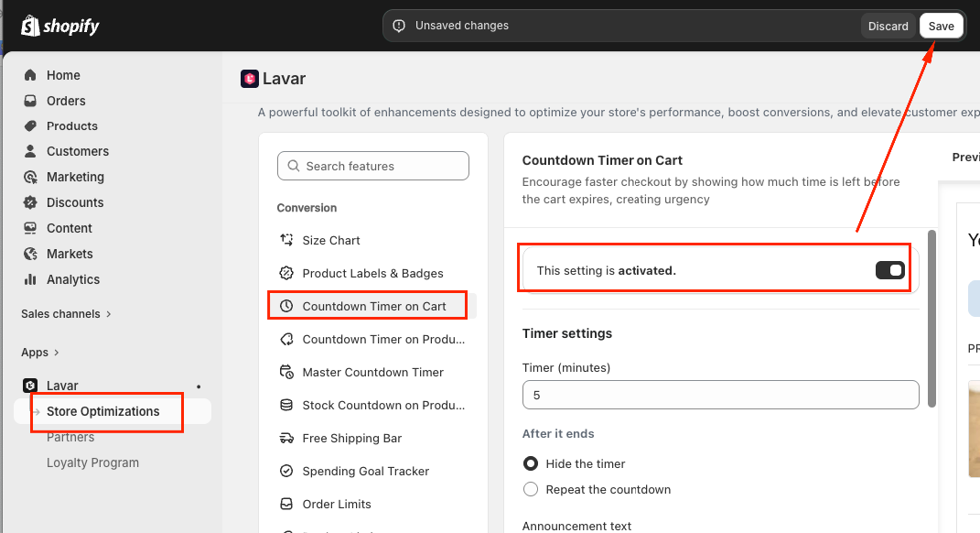Expand the Apps section
The width and height of the screenshot is (980, 533).
click(x=40, y=353)
